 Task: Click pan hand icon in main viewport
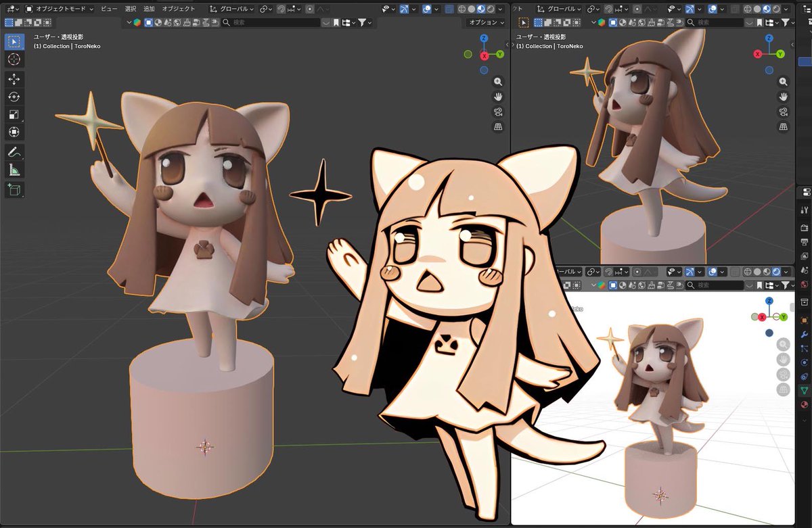pyautogui.click(x=498, y=97)
